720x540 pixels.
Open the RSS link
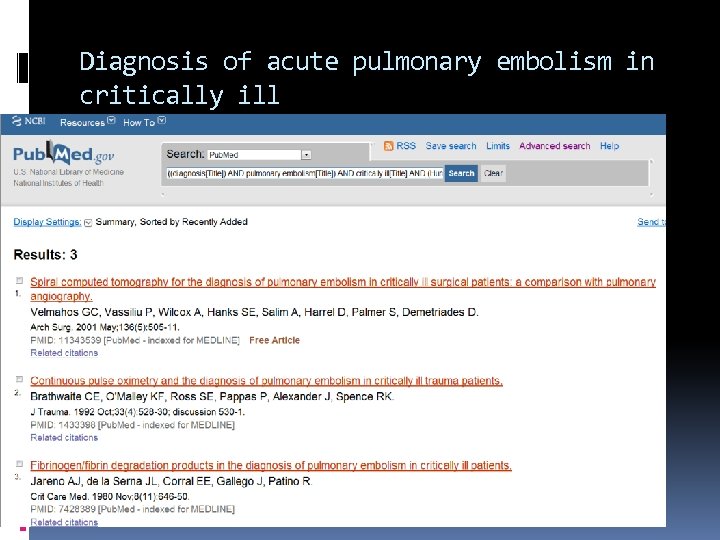point(406,146)
